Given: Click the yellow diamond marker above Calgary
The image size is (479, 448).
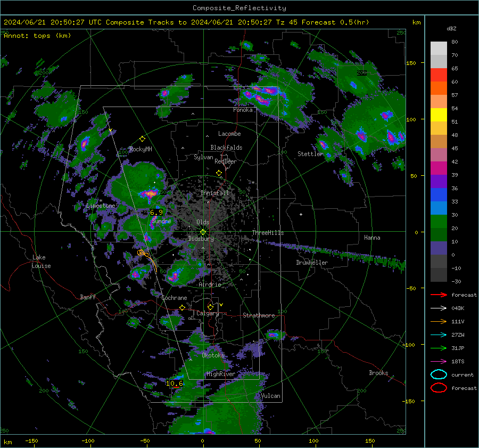Looking at the screenshot, I should tap(210, 307).
